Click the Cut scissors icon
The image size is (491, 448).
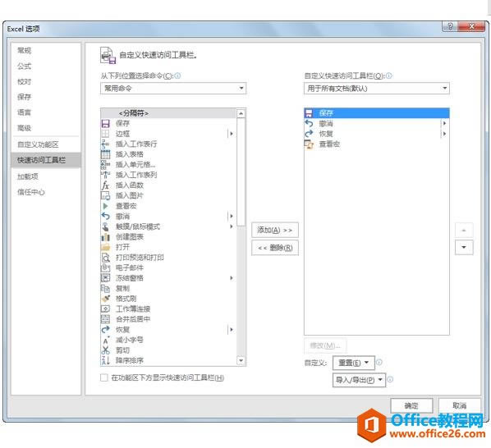pyautogui.click(x=106, y=350)
